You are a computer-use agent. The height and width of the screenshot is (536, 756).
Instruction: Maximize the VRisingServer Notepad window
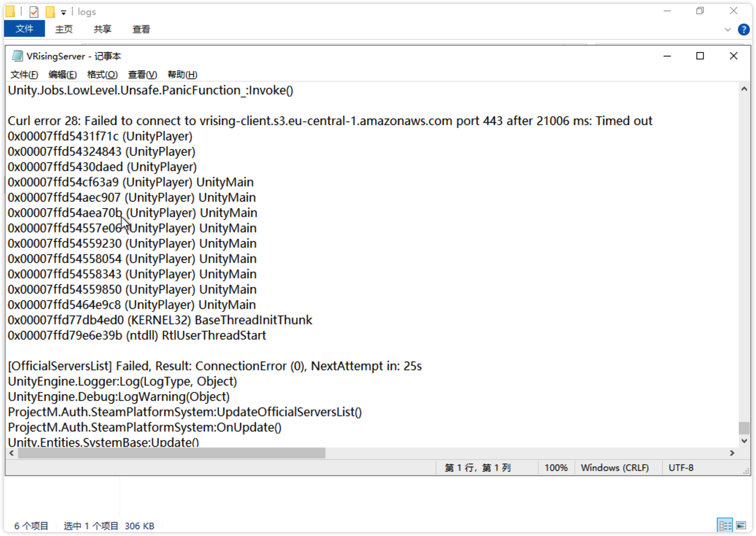click(700, 56)
